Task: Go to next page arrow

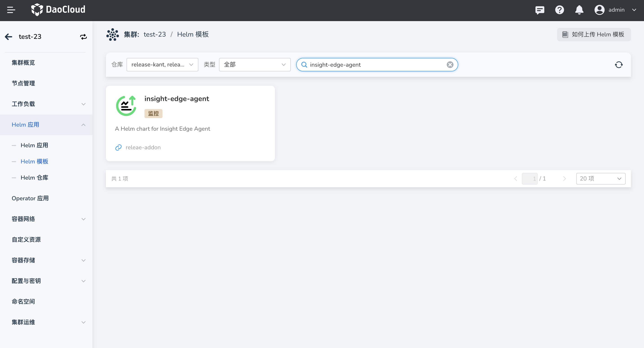Action: (564, 179)
